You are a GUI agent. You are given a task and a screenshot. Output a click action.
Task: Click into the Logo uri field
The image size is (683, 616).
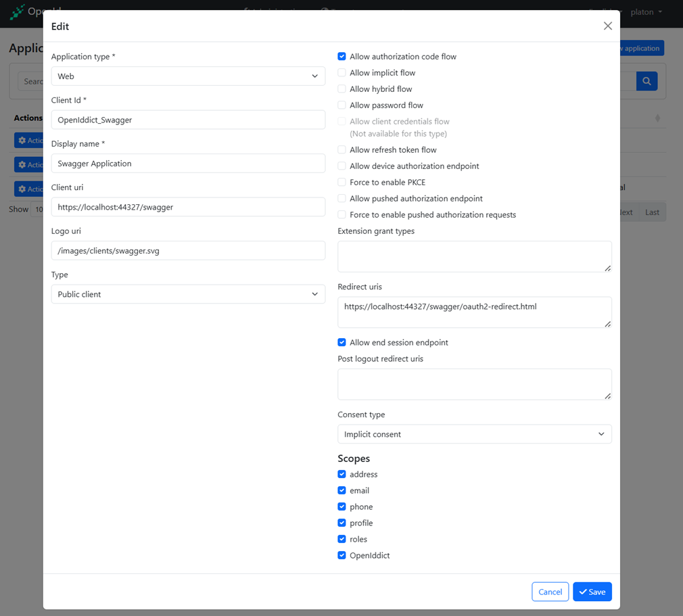pos(188,251)
